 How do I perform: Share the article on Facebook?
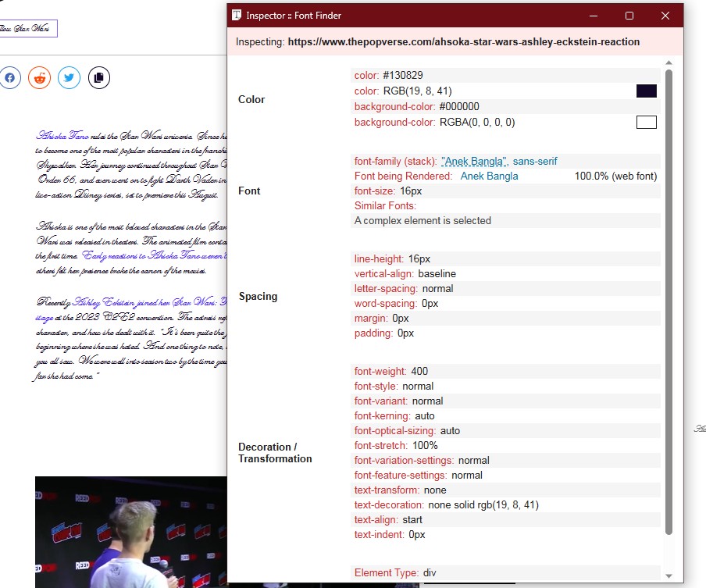tap(10, 78)
